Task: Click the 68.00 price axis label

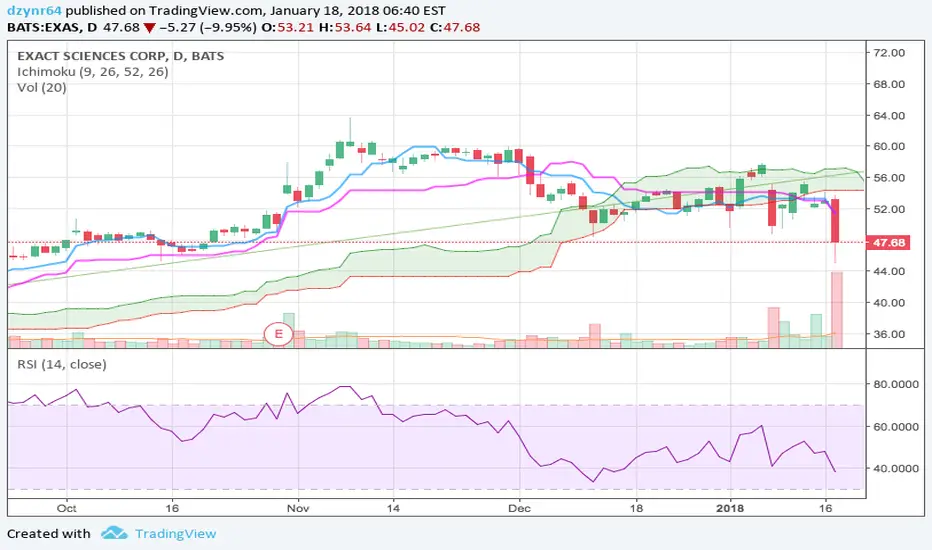Action: tap(889, 84)
